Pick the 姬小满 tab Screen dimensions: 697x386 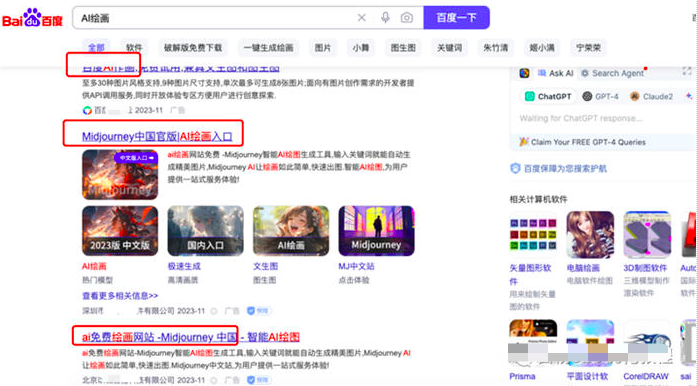[x=542, y=48]
